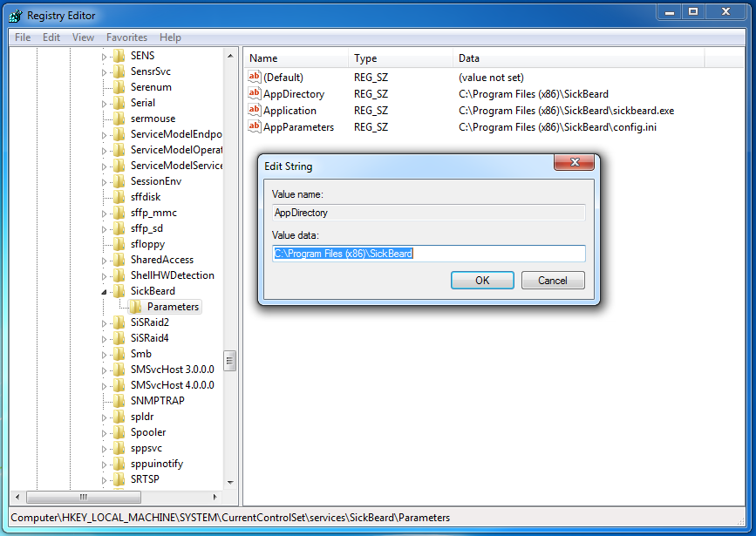Click the Registry Editor title bar icon

point(16,16)
